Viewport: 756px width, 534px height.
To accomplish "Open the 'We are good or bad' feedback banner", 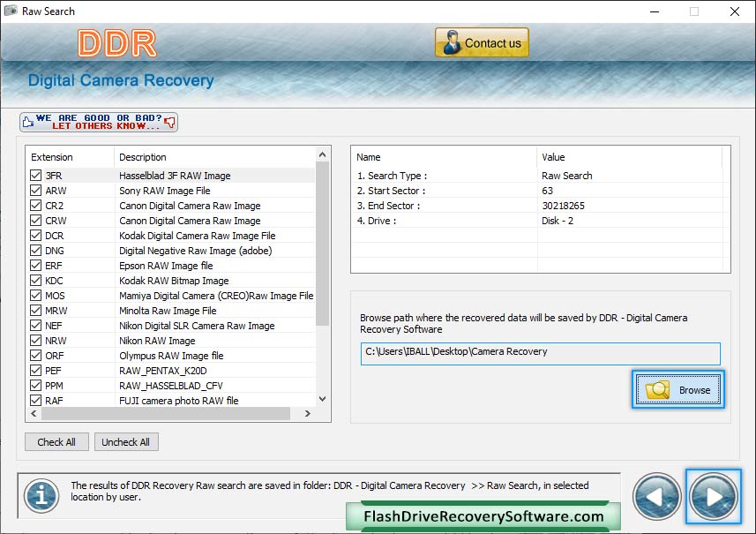I will point(99,122).
